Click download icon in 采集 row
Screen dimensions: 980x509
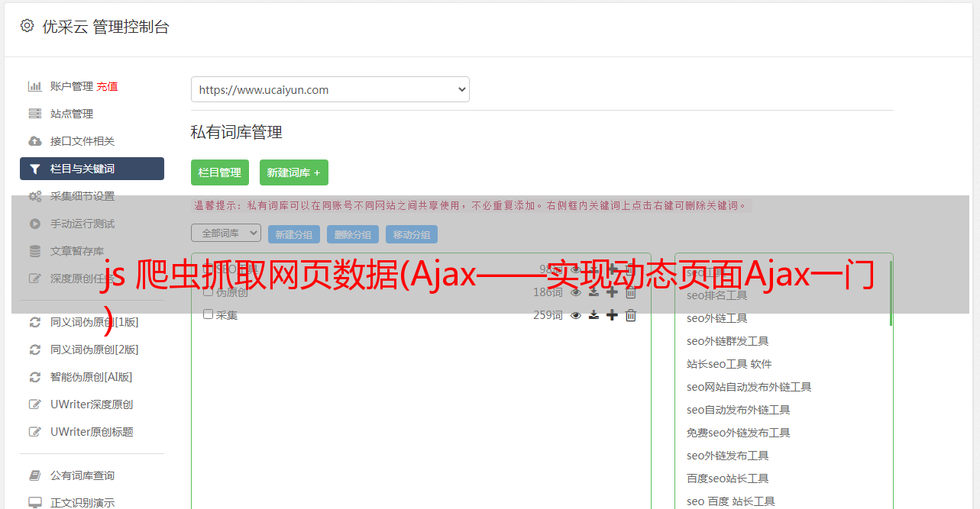593,315
